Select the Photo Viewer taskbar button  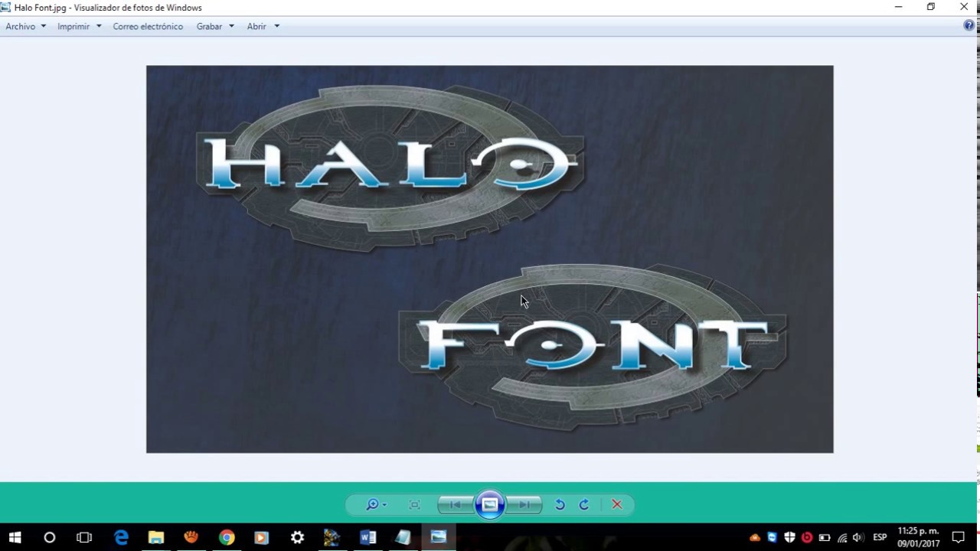(x=439, y=537)
